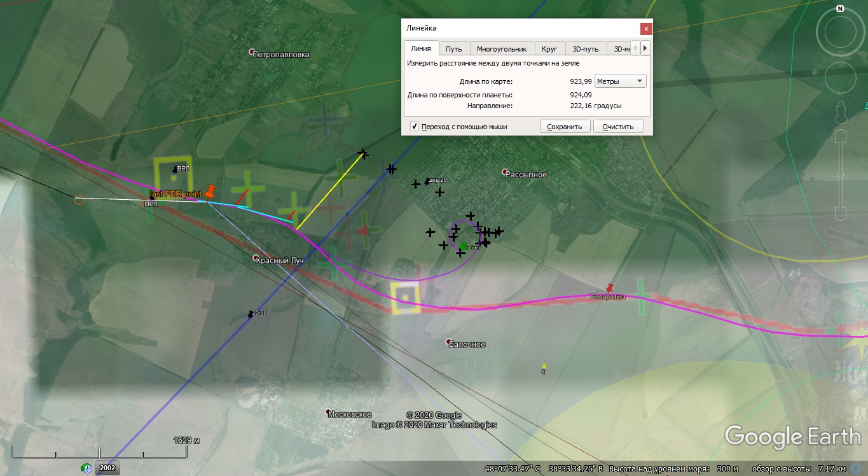Click the Балочное place marker
This screenshot has height=476, width=868.
pyautogui.click(x=450, y=342)
